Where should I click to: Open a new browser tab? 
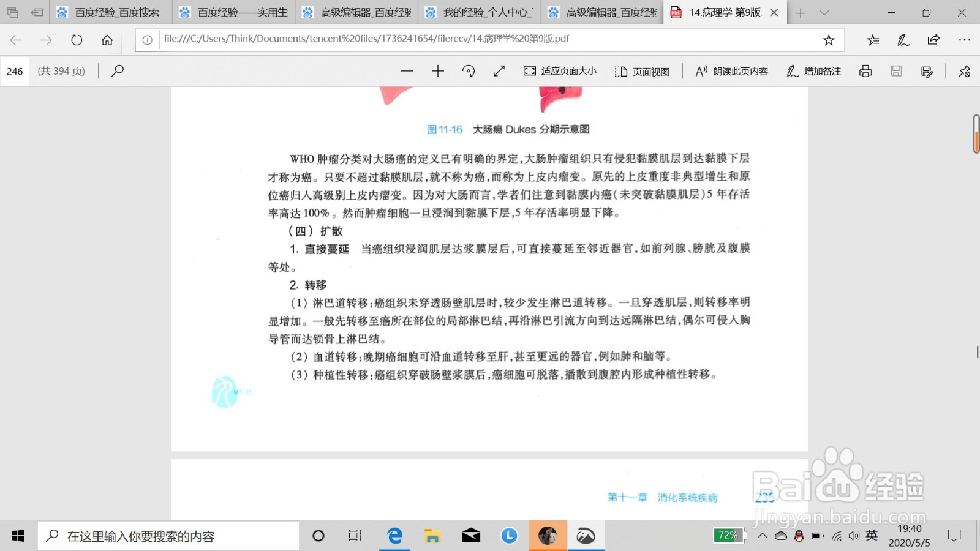click(800, 13)
